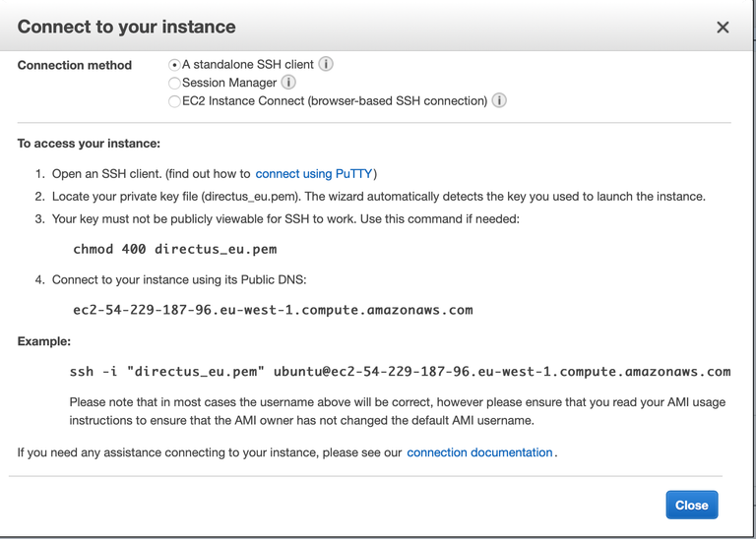Click the chmod 400 directus_eu.pem command

click(x=175, y=249)
